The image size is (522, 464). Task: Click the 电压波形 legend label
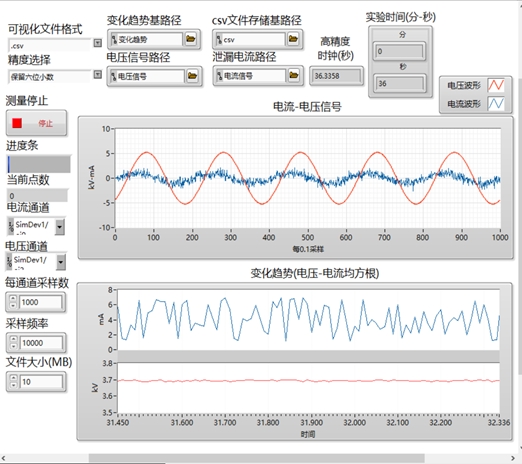[464, 85]
